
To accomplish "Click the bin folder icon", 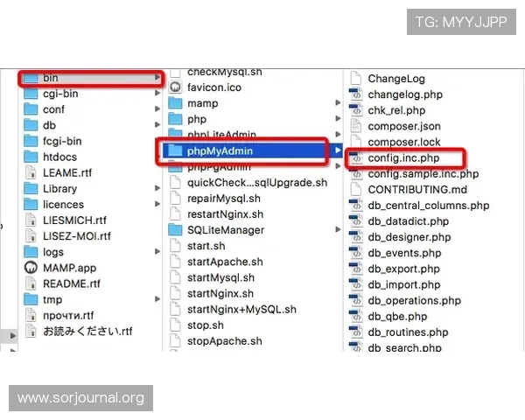I will (x=31, y=78).
